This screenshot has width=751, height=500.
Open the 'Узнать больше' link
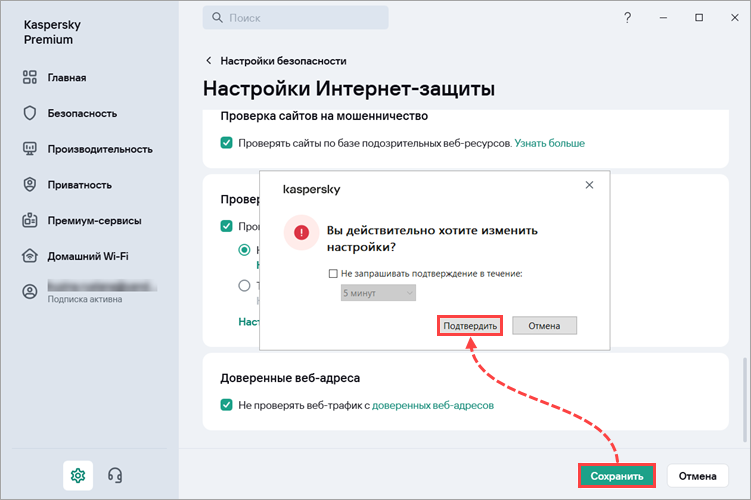549,143
